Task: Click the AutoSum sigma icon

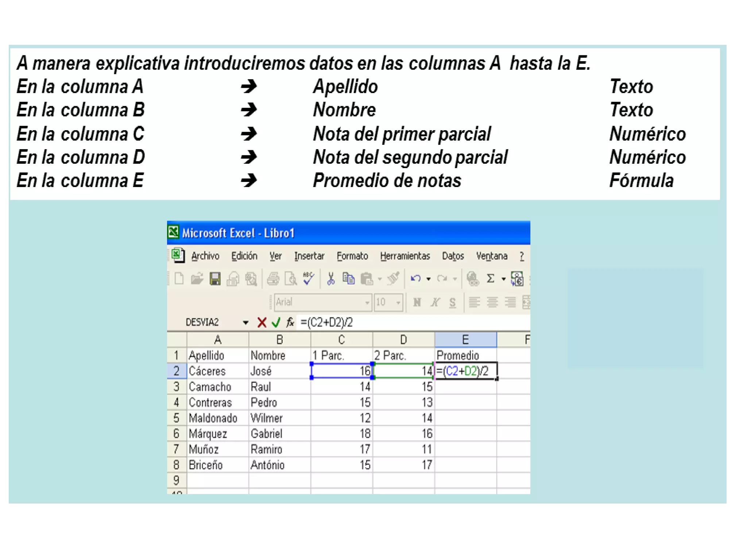Action: tap(491, 279)
